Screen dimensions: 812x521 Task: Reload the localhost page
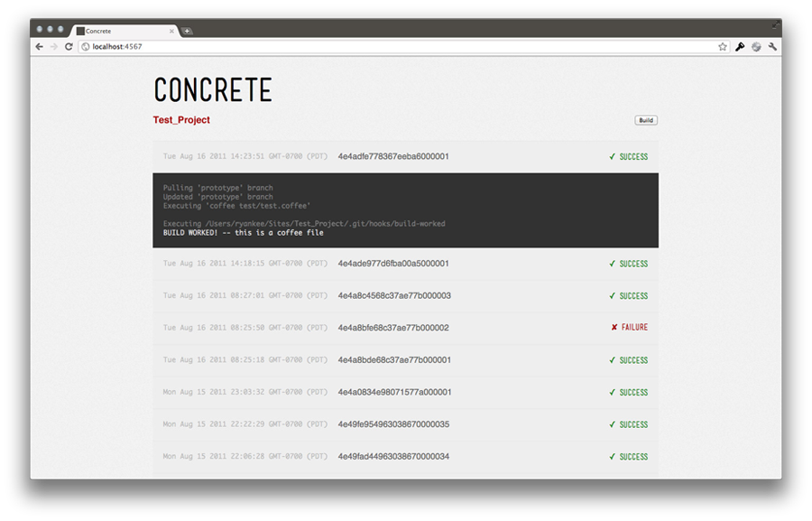click(69, 46)
